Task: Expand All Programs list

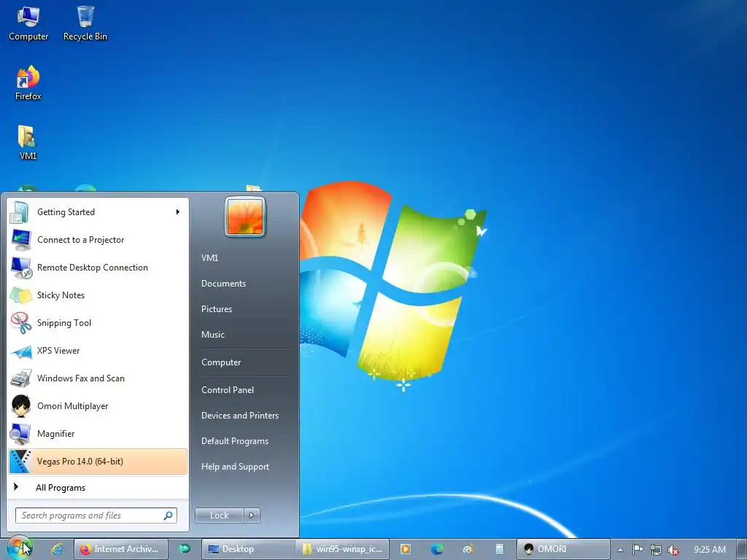Action: [x=98, y=487]
